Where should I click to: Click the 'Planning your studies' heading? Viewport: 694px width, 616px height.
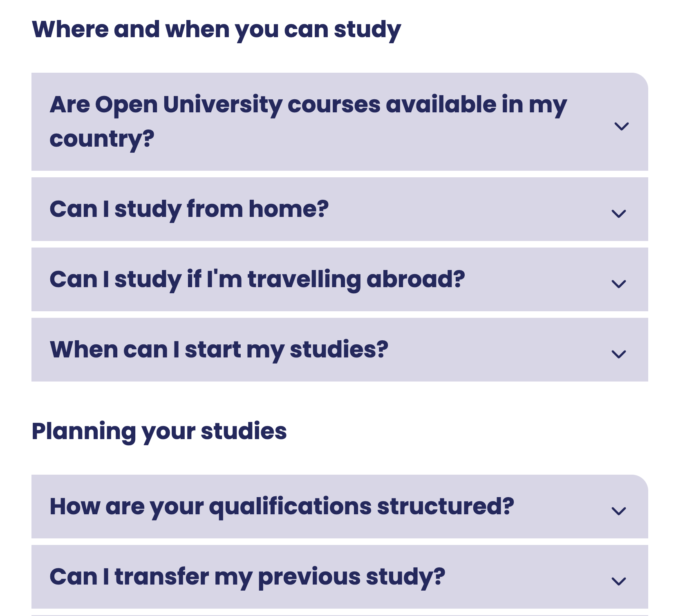[160, 430]
